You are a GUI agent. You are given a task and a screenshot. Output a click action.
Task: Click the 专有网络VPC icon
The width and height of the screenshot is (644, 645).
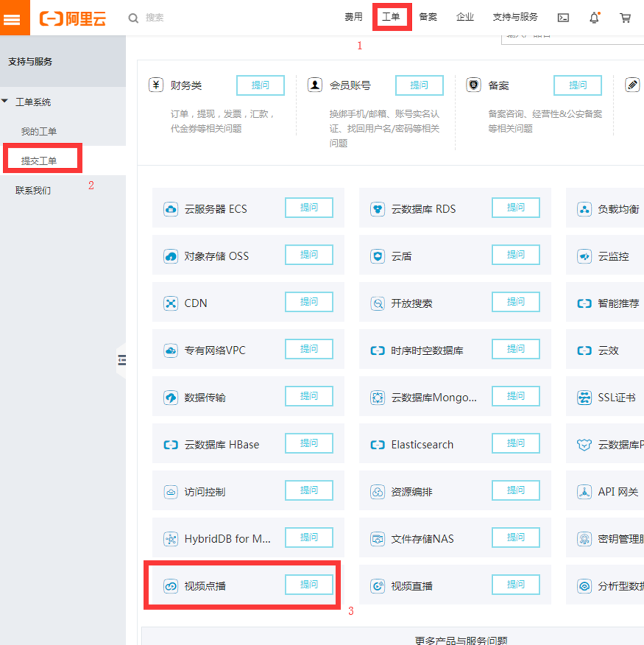tap(171, 350)
